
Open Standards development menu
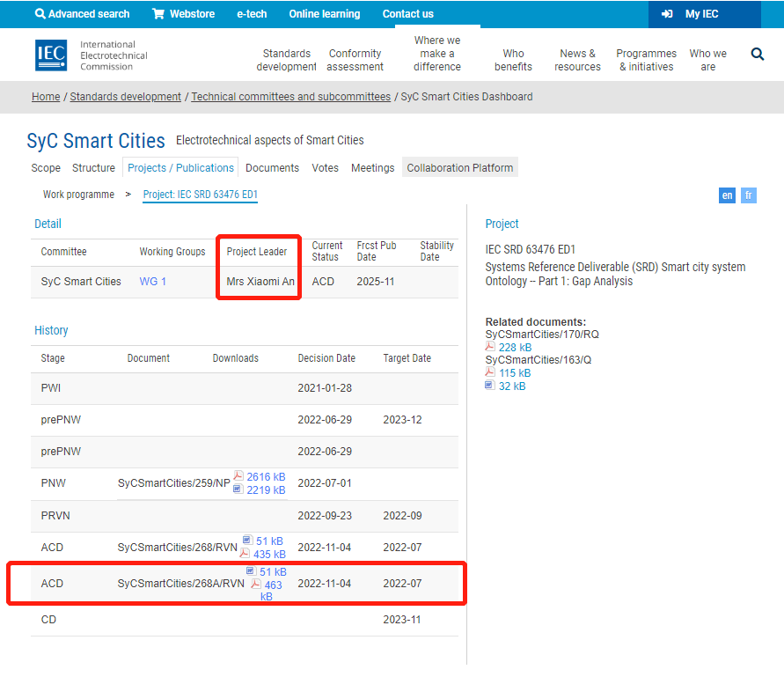tap(287, 60)
